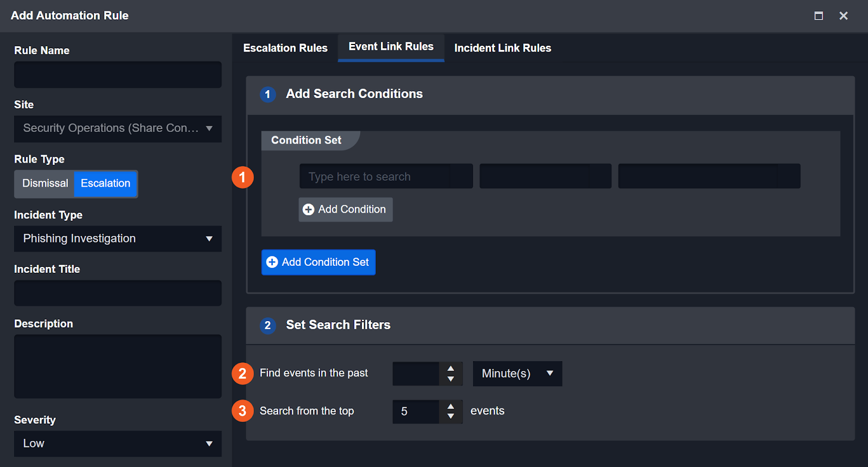Click the Rule Name input field
868x467 pixels.
tap(118, 75)
